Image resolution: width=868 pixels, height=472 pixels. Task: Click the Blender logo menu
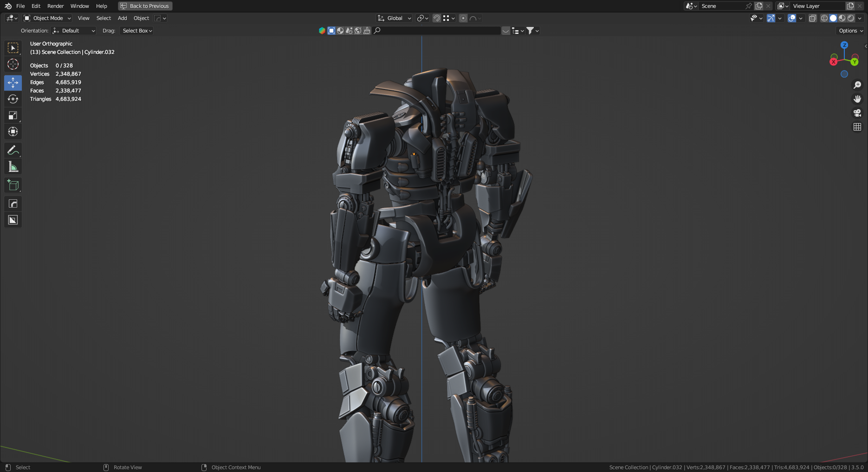[x=8, y=6]
